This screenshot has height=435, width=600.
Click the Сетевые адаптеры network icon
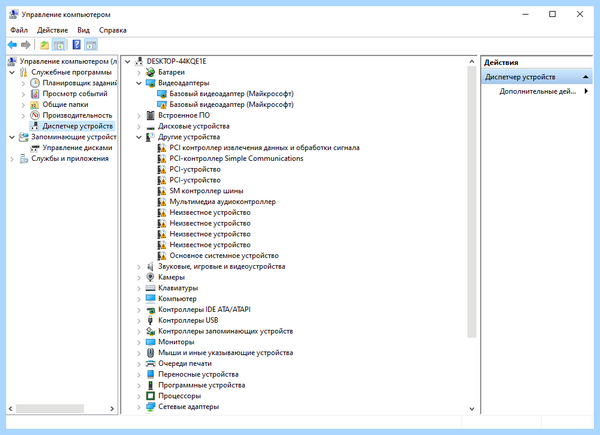tap(150, 407)
